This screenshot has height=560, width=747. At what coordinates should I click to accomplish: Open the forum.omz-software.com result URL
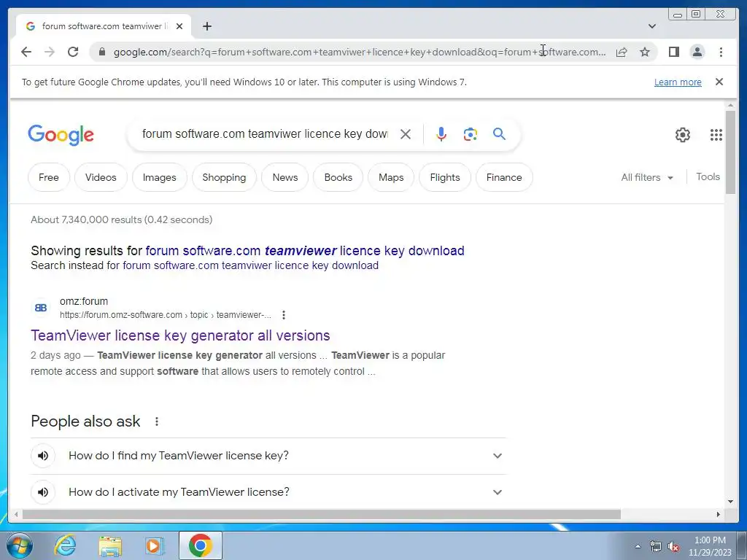pyautogui.click(x=166, y=315)
